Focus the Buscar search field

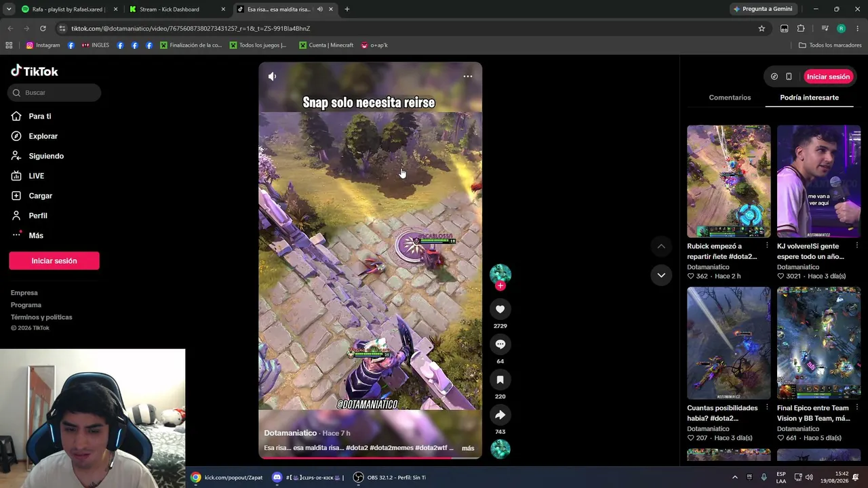pyautogui.click(x=54, y=93)
